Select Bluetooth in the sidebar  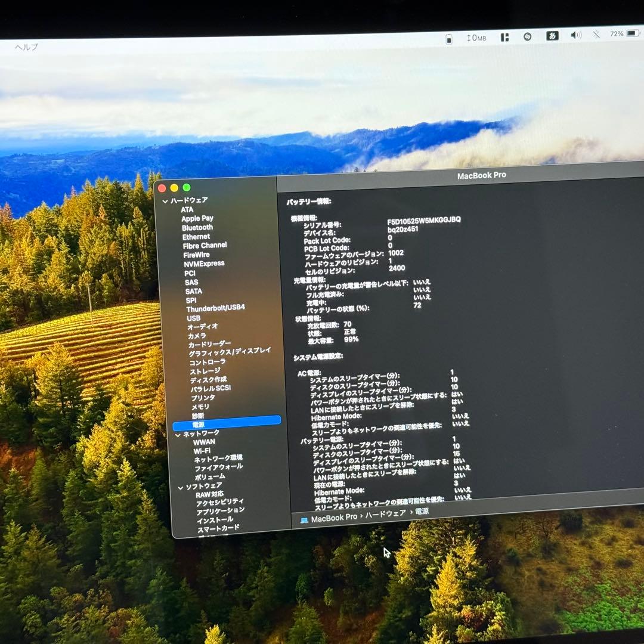tap(197, 228)
